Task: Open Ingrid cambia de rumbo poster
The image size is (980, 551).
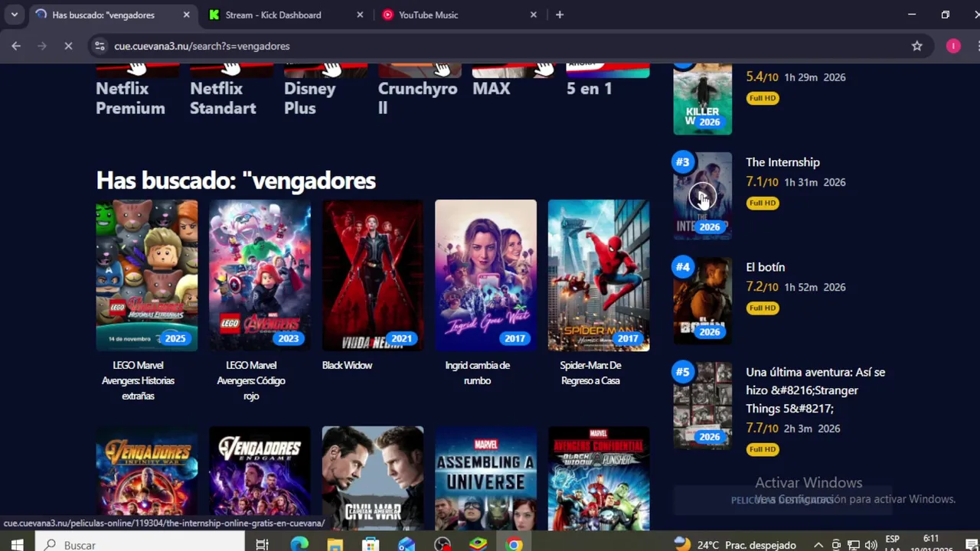Action: pos(485,275)
